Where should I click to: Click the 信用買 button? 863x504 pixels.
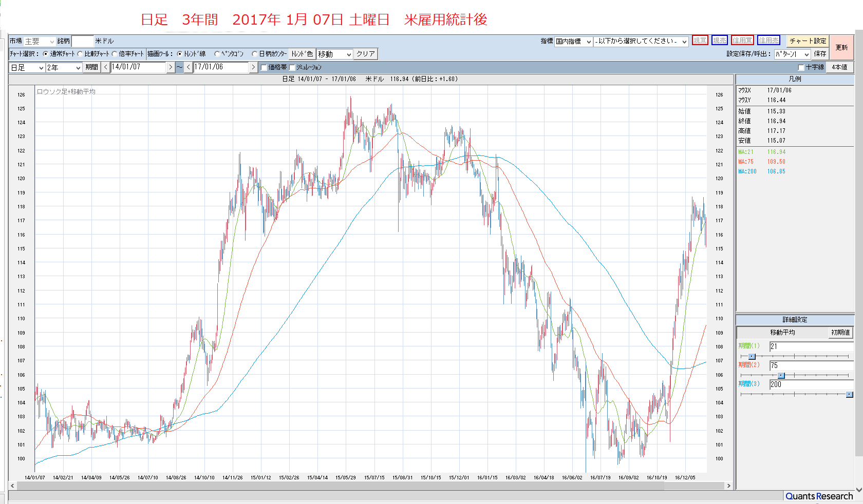coord(742,41)
